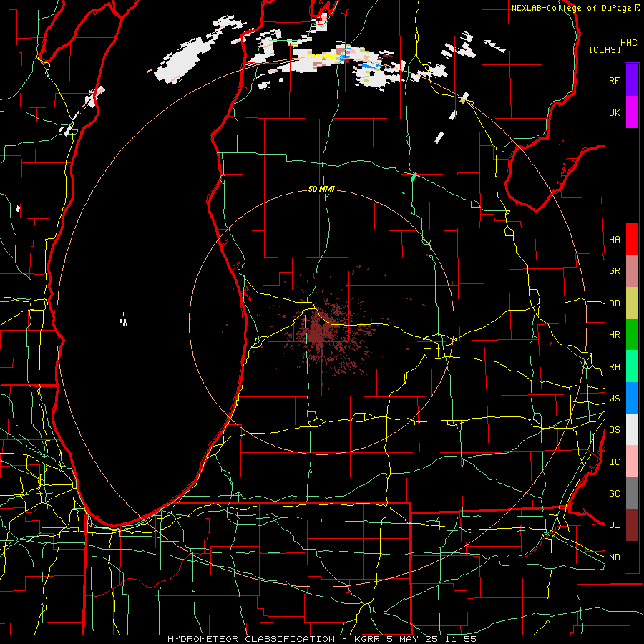Click the HR legend label

point(615,335)
